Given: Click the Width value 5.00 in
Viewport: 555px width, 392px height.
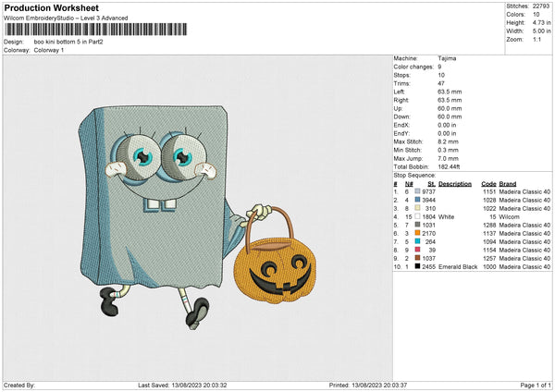Looking at the screenshot, I should click(x=541, y=31).
